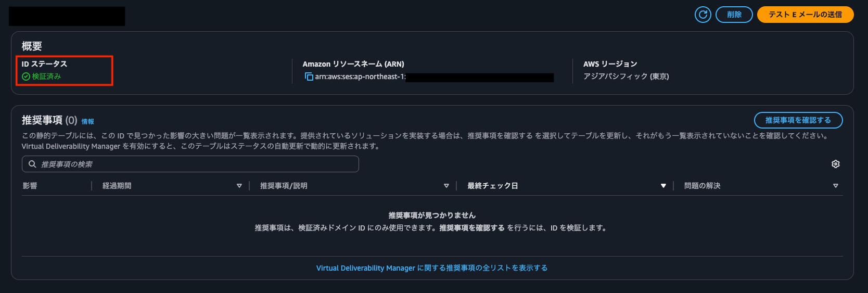Click the green 検証済み checkmark icon
Image resolution: width=868 pixels, height=293 pixels.
[x=26, y=77]
